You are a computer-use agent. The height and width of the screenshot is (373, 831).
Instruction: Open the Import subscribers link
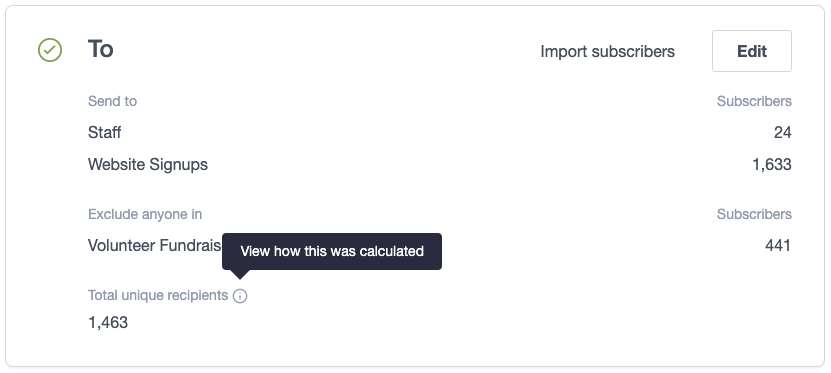tap(607, 51)
